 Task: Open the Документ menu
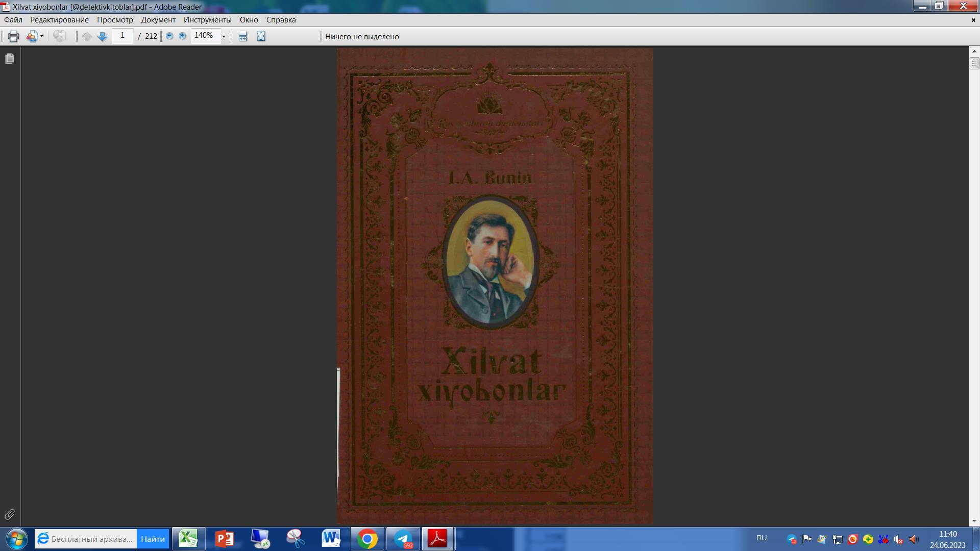coord(158,20)
